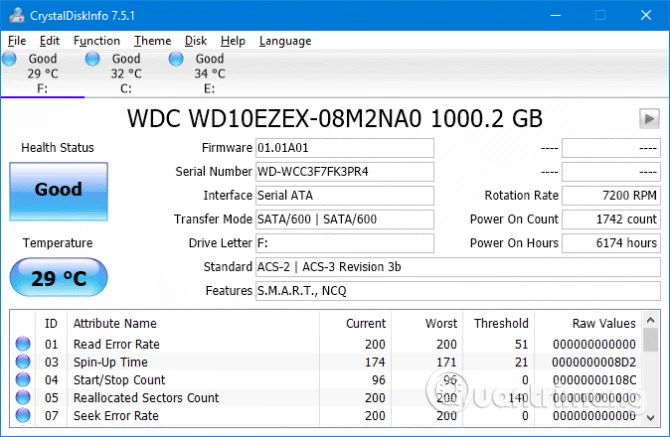
Task: Click the Current column header
Action: pyautogui.click(x=355, y=323)
